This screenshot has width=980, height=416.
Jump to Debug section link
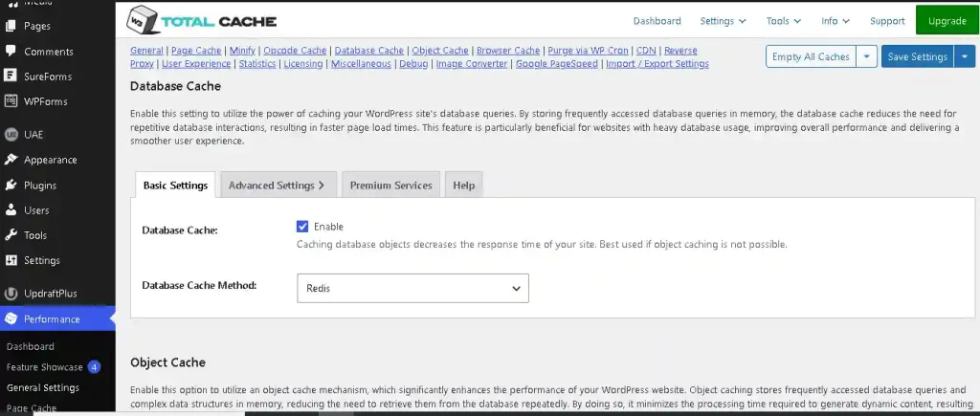[413, 64]
